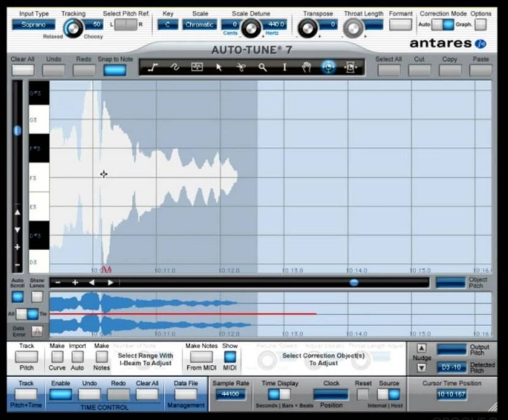This screenshot has height=420, width=508.
Task: Select the Curve drawing tool
Action: [174, 67]
